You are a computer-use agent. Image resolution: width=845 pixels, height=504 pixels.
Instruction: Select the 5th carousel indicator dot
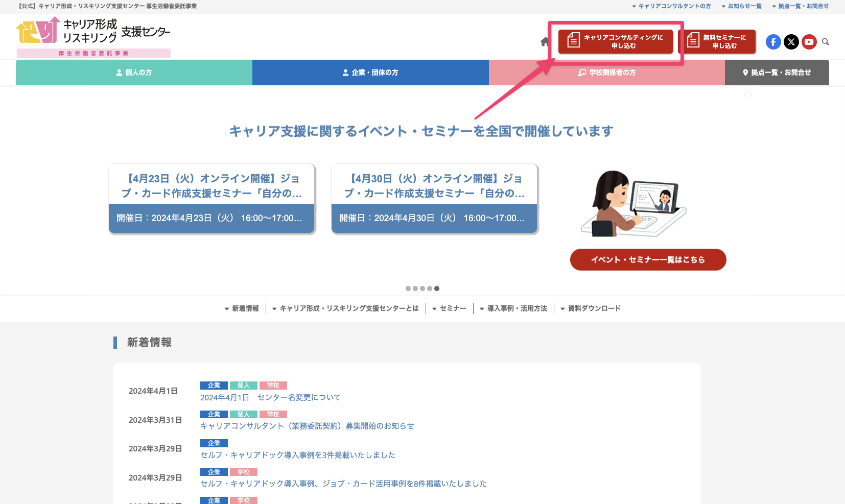pos(437,289)
